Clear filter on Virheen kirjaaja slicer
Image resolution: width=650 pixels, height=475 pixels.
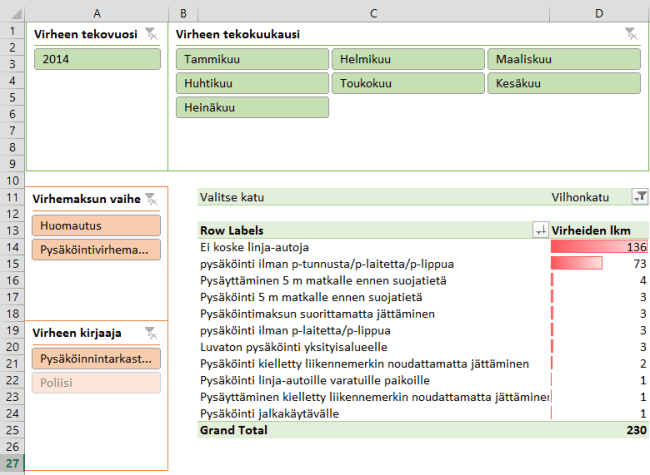[x=150, y=333]
